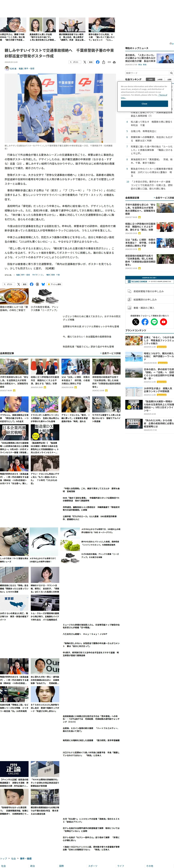Open footer 政治 navigation item
The width and height of the screenshot is (174, 868).
tap(32, 866)
